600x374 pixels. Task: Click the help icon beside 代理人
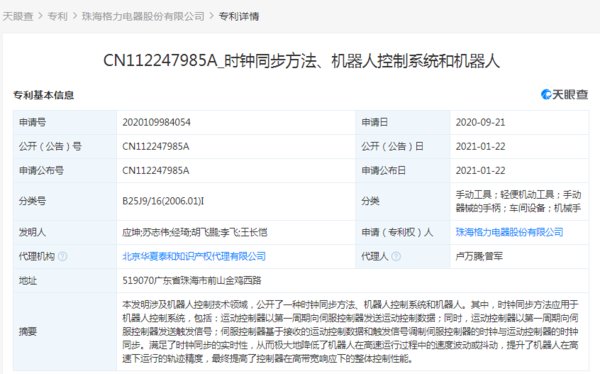[x=396, y=256]
